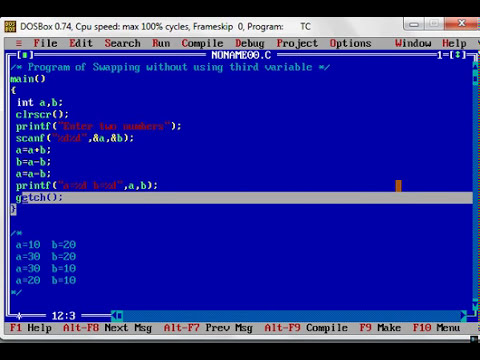The image size is (480, 360).
Task: Open the Compile menu
Action: click(202, 43)
